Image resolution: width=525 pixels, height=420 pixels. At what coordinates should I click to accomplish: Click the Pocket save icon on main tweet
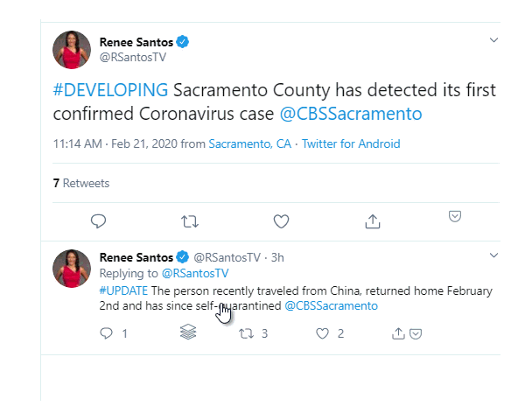(455, 216)
